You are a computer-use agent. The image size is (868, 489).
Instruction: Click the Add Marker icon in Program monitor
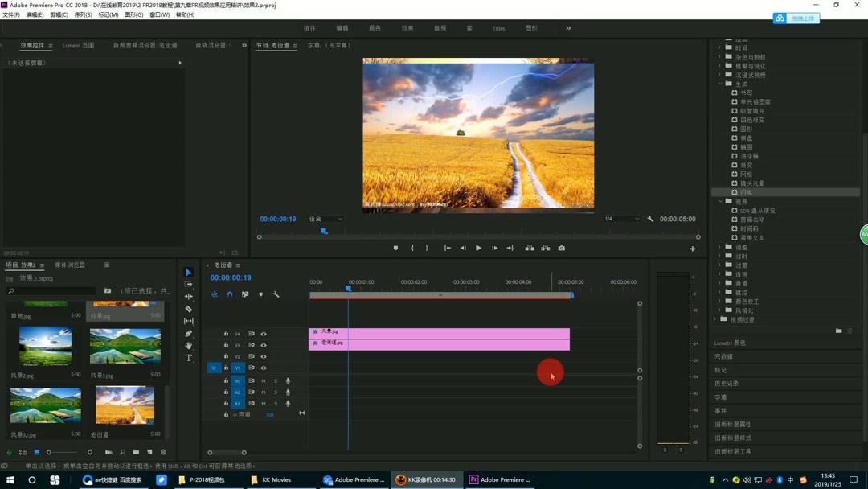click(x=395, y=249)
